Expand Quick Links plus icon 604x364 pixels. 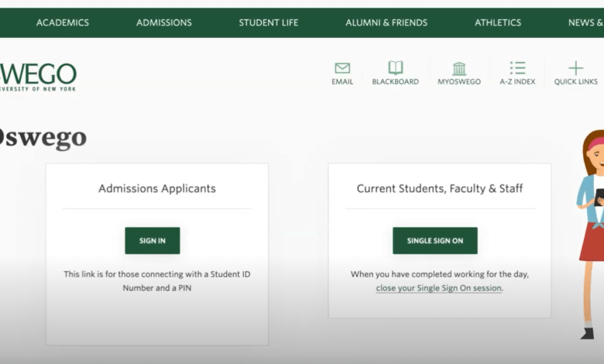[x=575, y=68]
